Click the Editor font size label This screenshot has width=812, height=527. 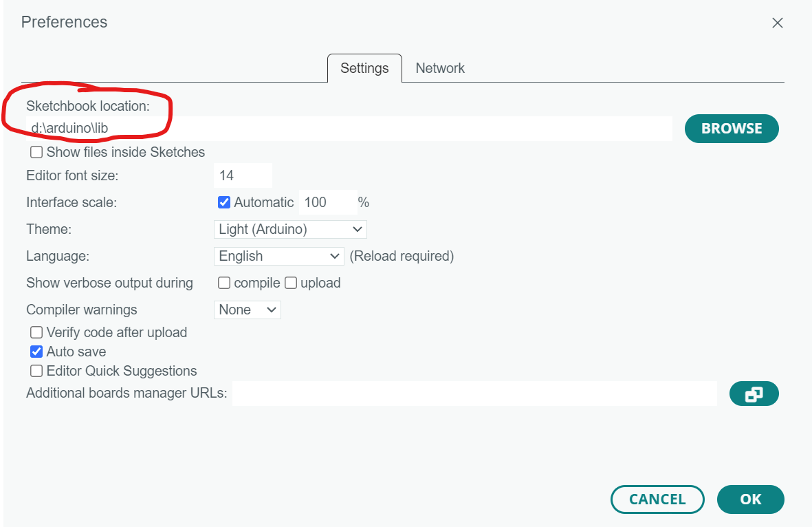point(72,175)
